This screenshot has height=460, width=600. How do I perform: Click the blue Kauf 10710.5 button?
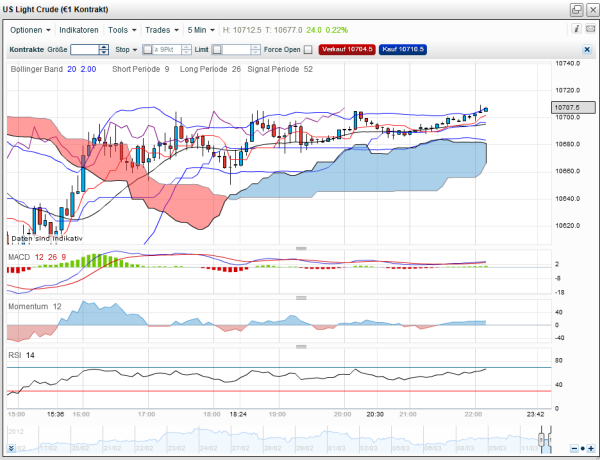point(403,48)
